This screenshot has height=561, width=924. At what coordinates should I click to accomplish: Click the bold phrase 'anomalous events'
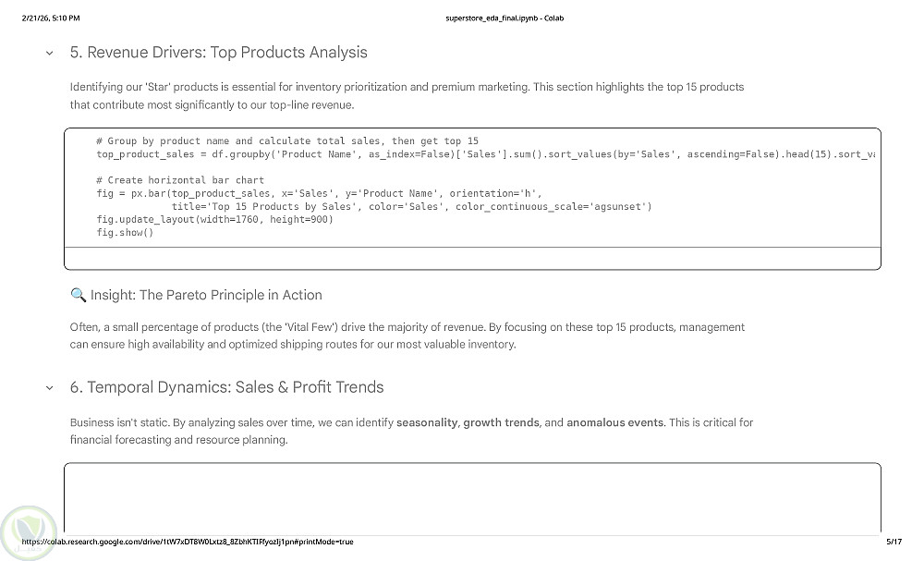pos(614,423)
